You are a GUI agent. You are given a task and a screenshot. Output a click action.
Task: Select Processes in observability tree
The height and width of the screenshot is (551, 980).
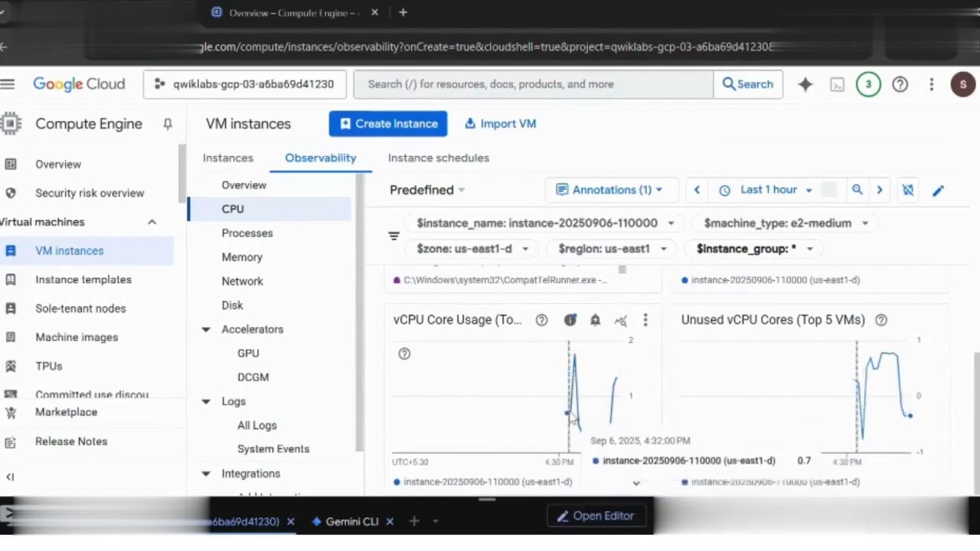click(247, 233)
